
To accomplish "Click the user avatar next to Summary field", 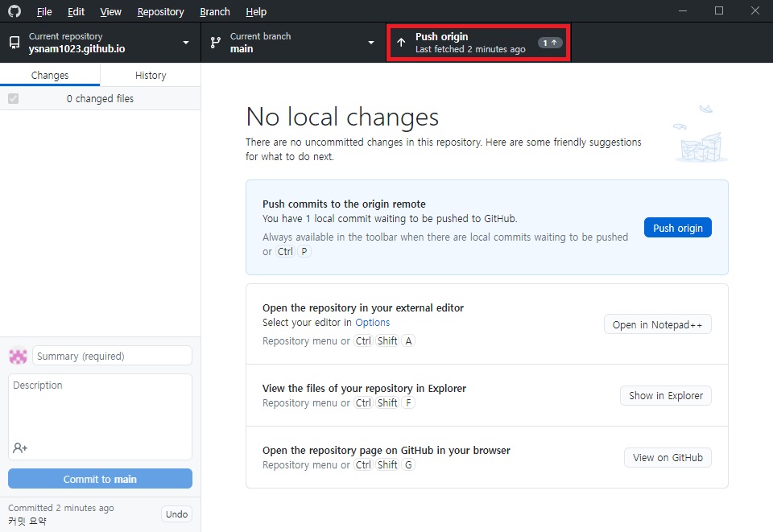I will click(18, 356).
